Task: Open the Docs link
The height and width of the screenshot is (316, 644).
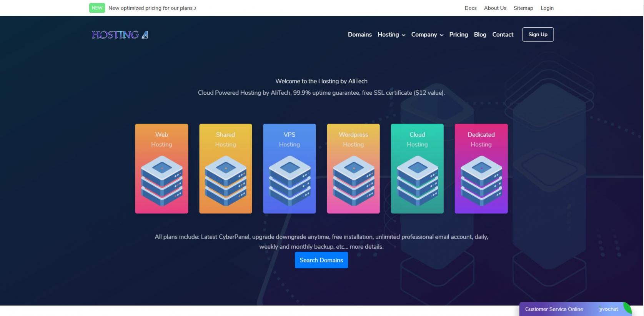Action: 470,8
